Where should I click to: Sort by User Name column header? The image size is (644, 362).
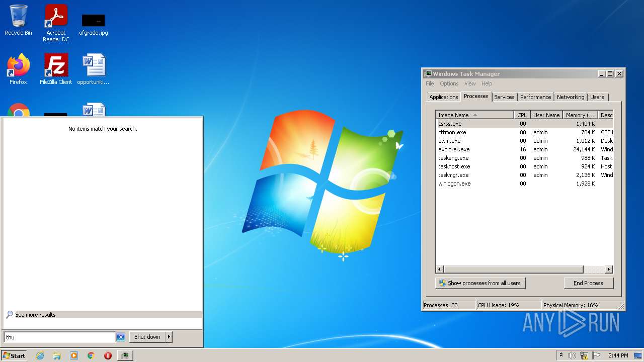point(546,115)
